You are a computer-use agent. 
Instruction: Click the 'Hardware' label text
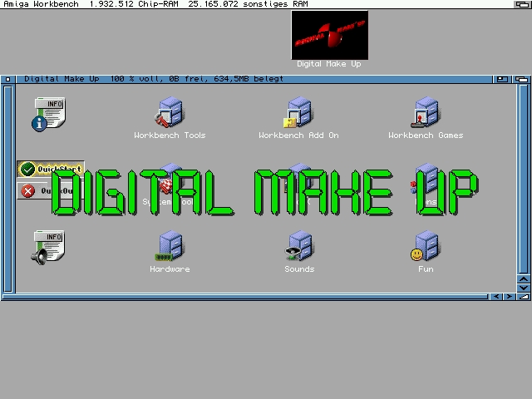click(x=170, y=269)
